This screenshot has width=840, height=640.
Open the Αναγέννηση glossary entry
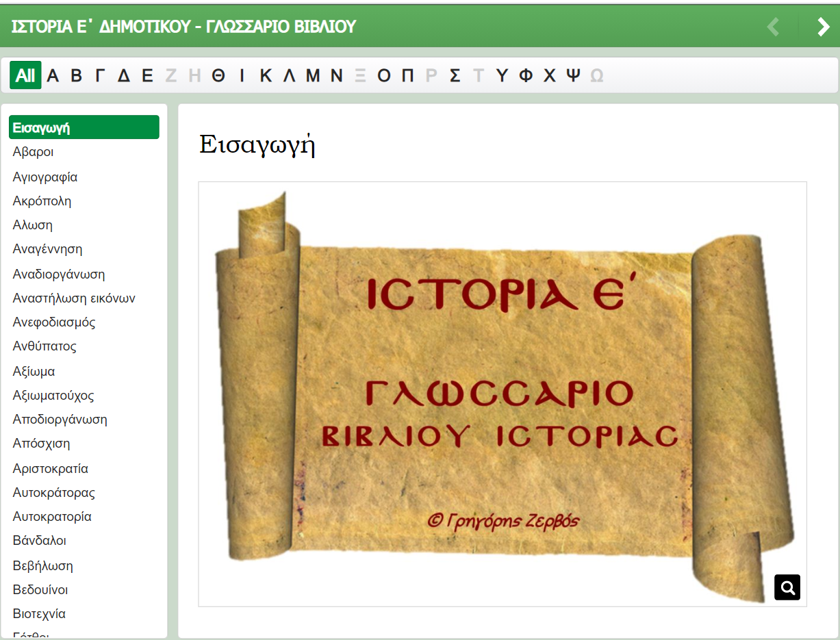coord(47,249)
